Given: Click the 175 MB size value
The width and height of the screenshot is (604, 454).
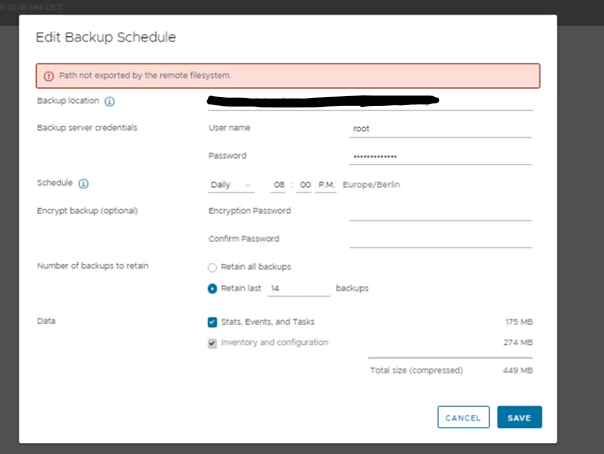Looking at the screenshot, I should tap(519, 322).
